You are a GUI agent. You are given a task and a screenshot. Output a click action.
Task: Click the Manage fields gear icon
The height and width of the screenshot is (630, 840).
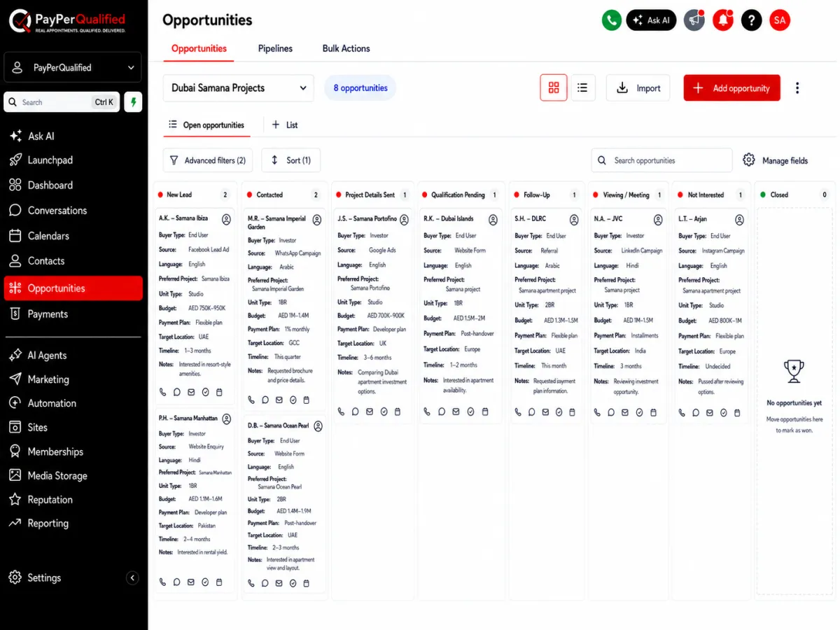[749, 160]
